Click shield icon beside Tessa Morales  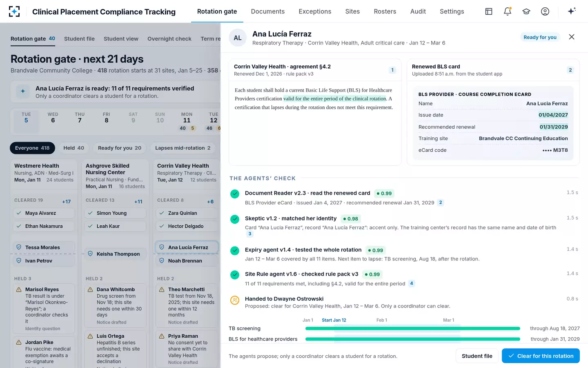19,247
